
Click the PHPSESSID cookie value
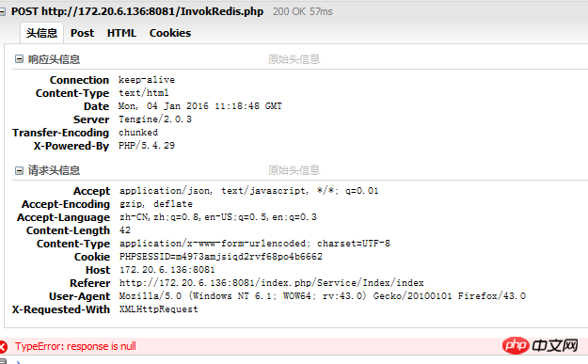(x=221, y=257)
